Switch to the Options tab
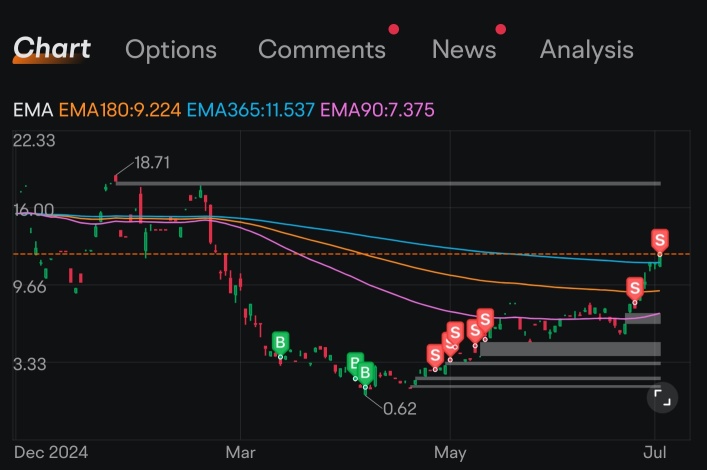 point(171,50)
